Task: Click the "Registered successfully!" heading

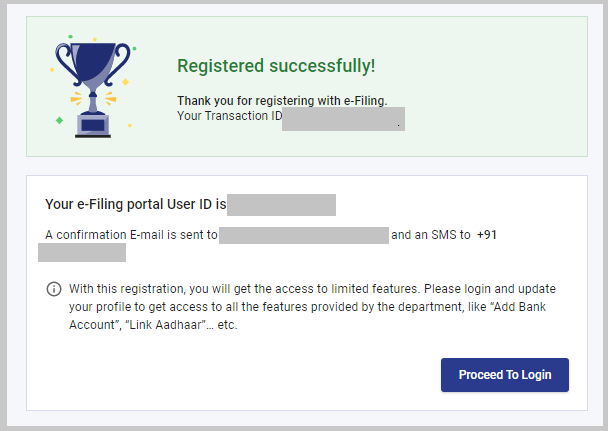Action: tap(276, 66)
